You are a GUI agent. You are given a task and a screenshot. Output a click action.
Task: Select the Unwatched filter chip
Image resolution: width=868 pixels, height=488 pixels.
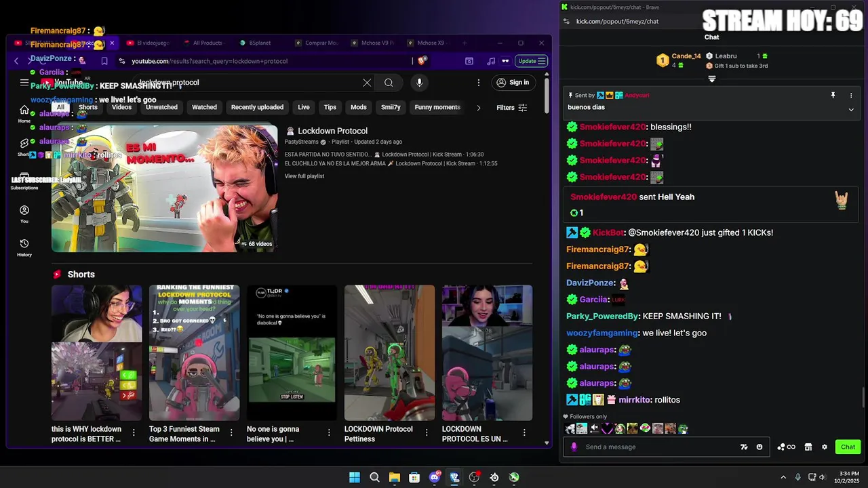pos(161,107)
